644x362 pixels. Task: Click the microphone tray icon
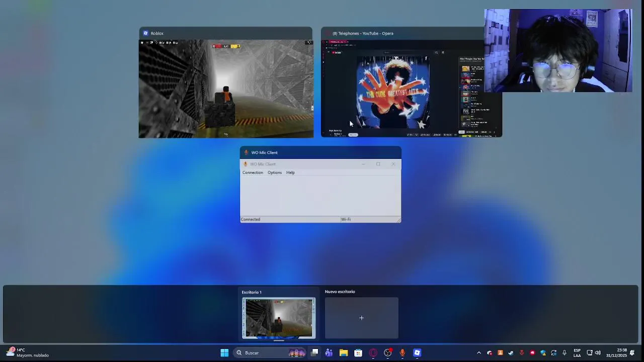point(565,353)
